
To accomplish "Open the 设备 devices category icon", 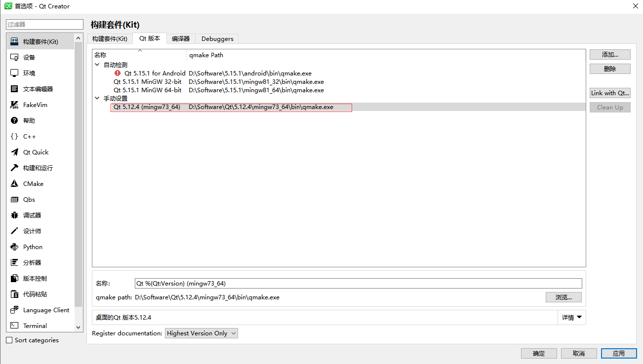I will pyautogui.click(x=14, y=58).
